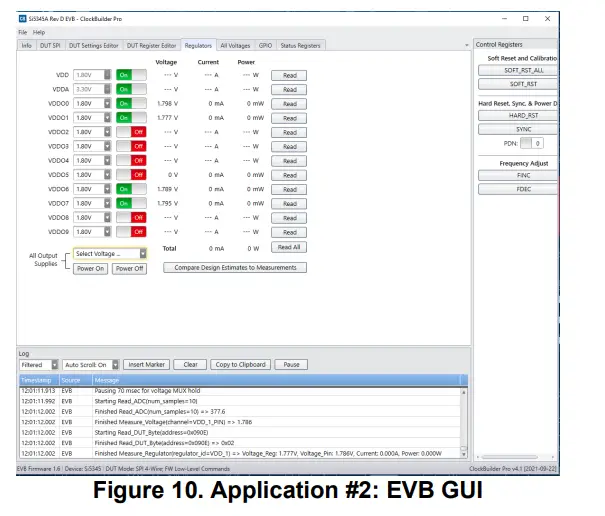Turn off the VDDO6 supply switch
Image resolution: width=605 pixels, height=516 pixels.
click(x=131, y=189)
